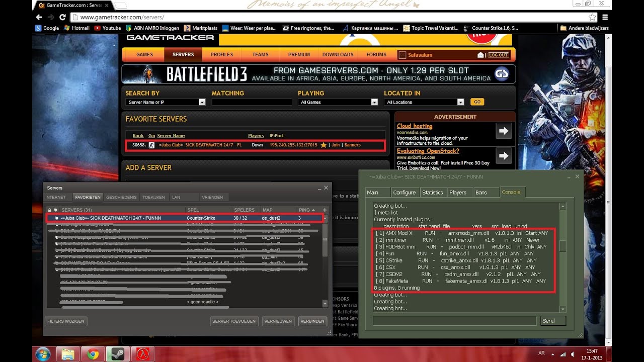The height and width of the screenshot is (362, 644).
Task: Click favorite star beside server IP
Action: click(324, 145)
